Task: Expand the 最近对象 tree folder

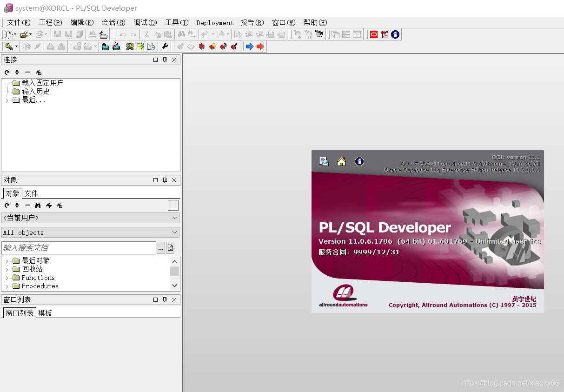Action: [x=7, y=261]
